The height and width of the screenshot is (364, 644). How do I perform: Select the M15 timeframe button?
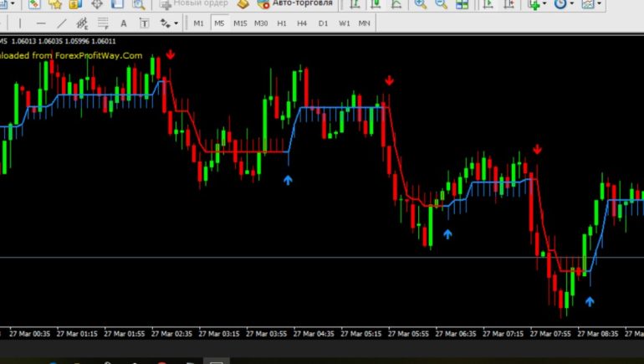click(240, 23)
